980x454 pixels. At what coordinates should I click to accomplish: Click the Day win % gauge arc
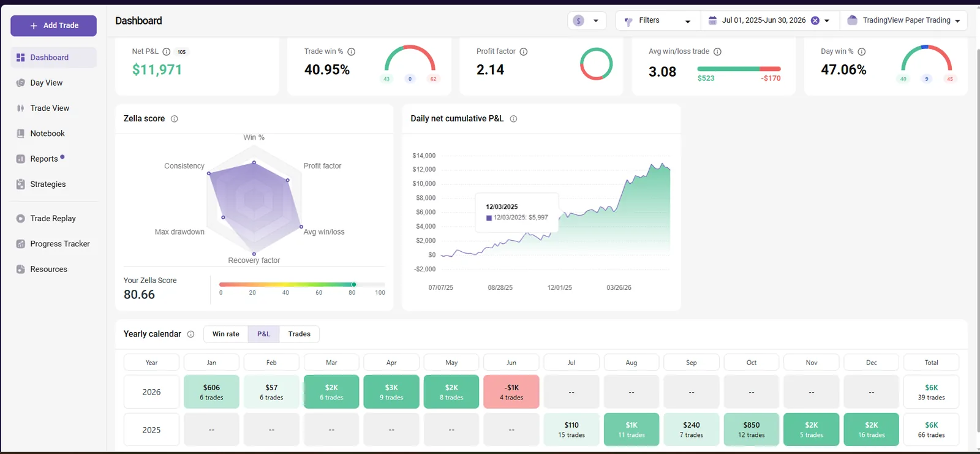926,58
